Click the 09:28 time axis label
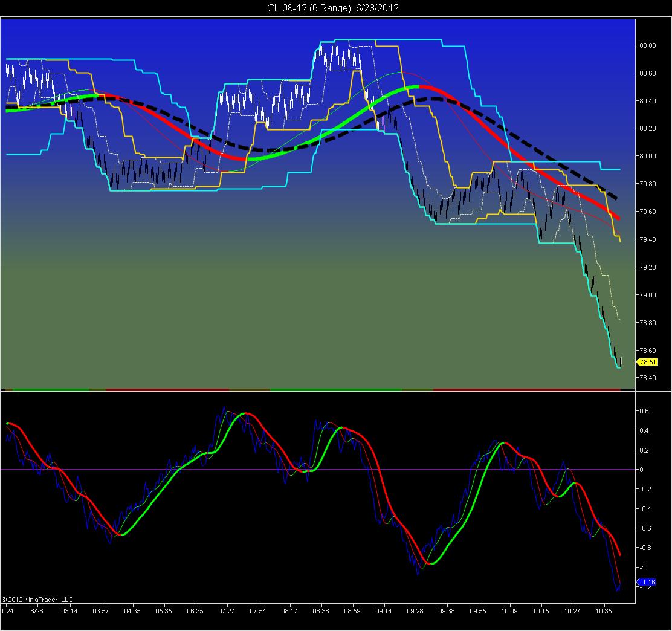This screenshot has height=631, width=672. pos(415,611)
